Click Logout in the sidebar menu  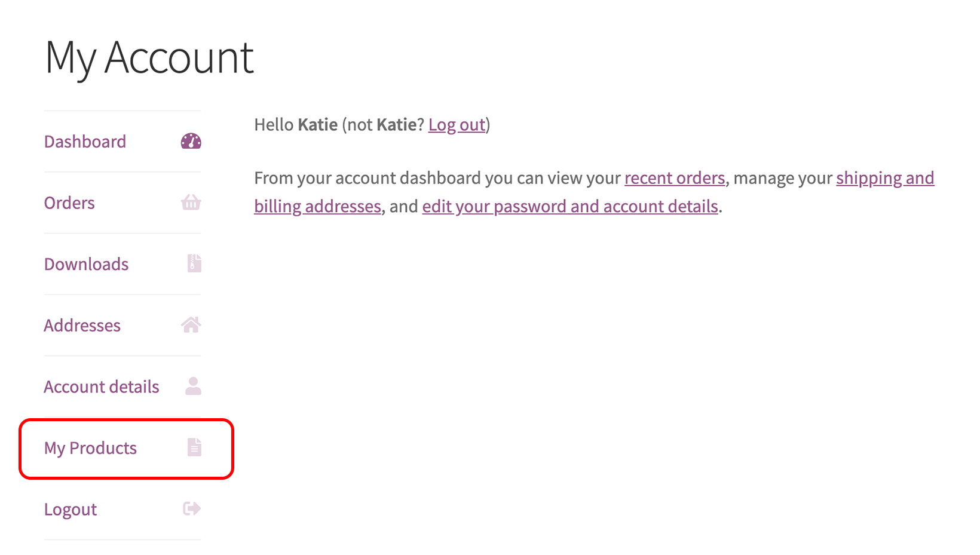pyautogui.click(x=70, y=510)
